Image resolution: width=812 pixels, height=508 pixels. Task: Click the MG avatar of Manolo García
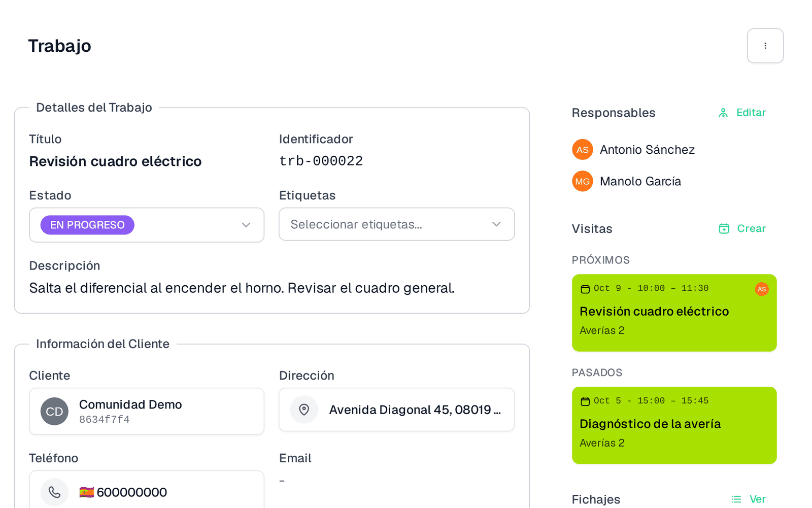(583, 181)
